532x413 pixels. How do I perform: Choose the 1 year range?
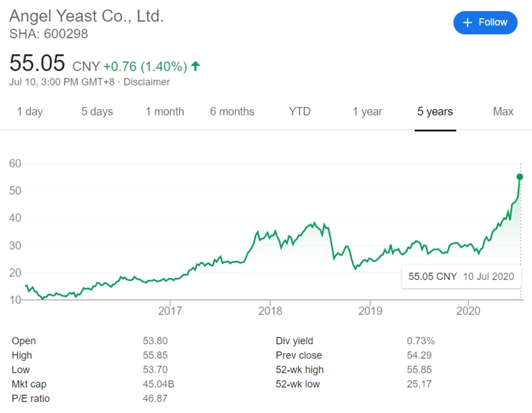coord(367,111)
